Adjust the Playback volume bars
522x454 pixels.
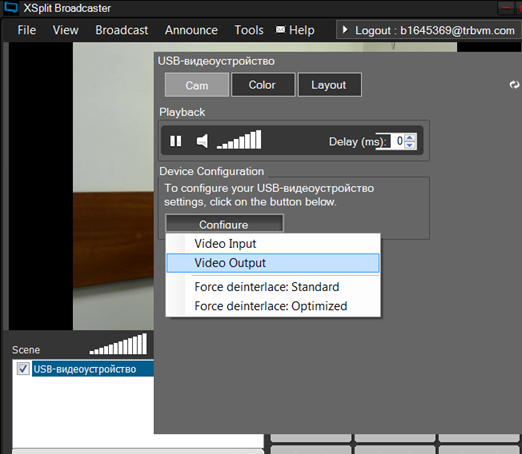239,140
